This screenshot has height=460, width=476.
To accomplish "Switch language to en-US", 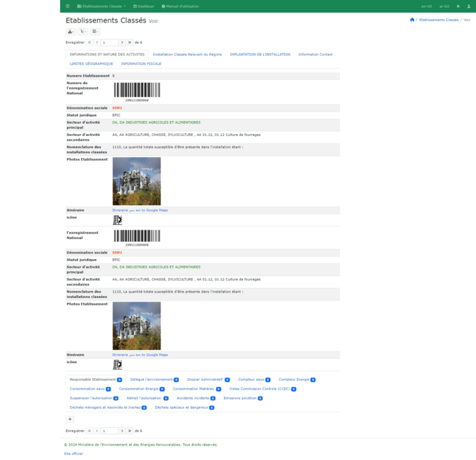I will [426, 6].
